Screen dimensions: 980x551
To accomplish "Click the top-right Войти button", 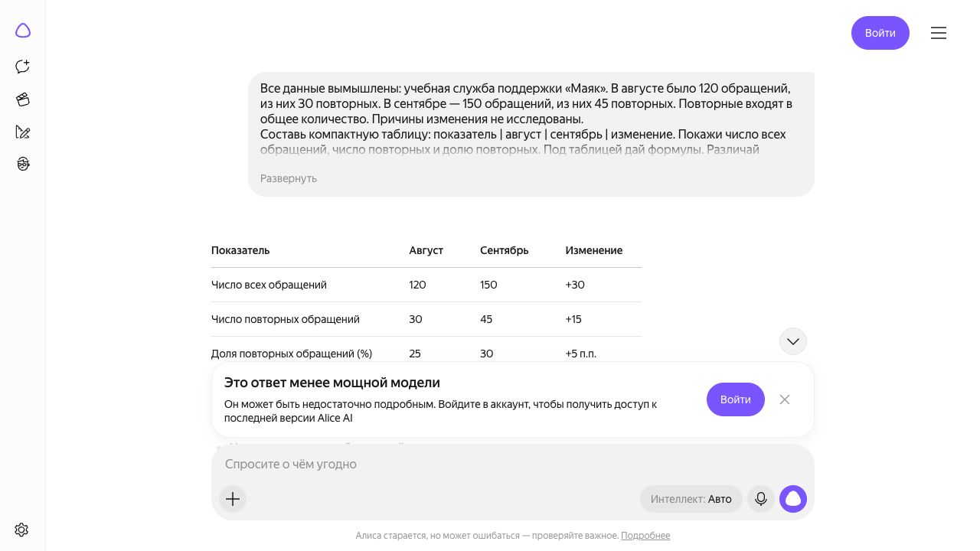I will 880,33.
